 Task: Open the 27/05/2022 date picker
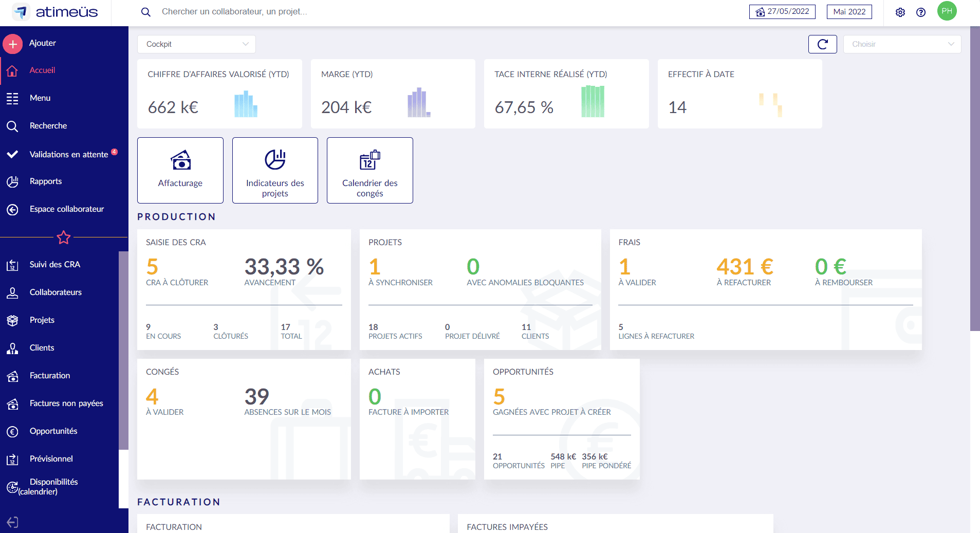click(782, 12)
